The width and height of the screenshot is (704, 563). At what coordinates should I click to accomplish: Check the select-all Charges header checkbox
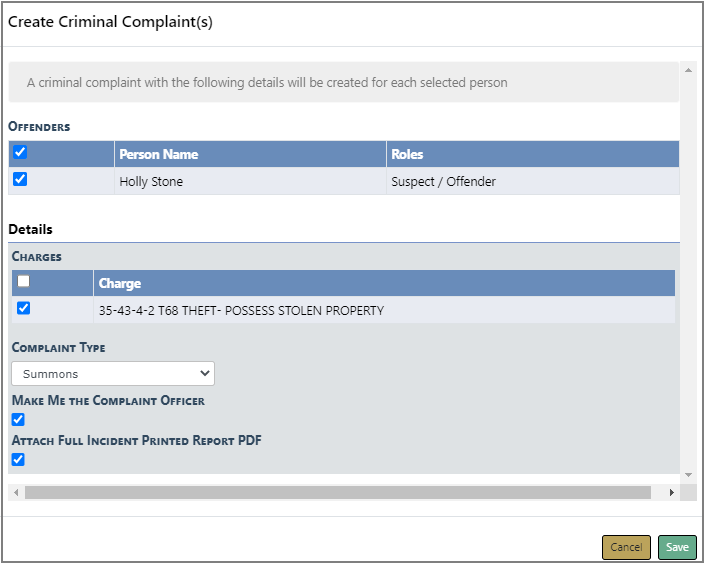coord(23,282)
